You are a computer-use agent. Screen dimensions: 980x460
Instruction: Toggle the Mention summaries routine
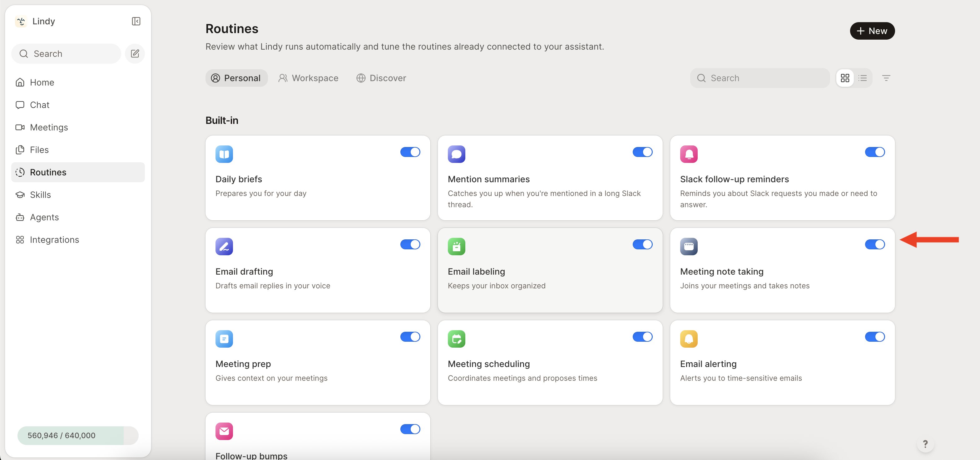(x=642, y=152)
